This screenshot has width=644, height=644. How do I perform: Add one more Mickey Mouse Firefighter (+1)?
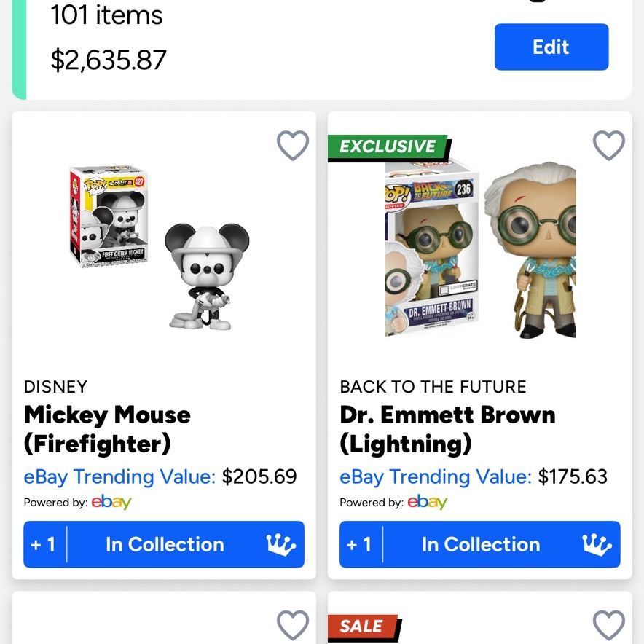(44, 544)
